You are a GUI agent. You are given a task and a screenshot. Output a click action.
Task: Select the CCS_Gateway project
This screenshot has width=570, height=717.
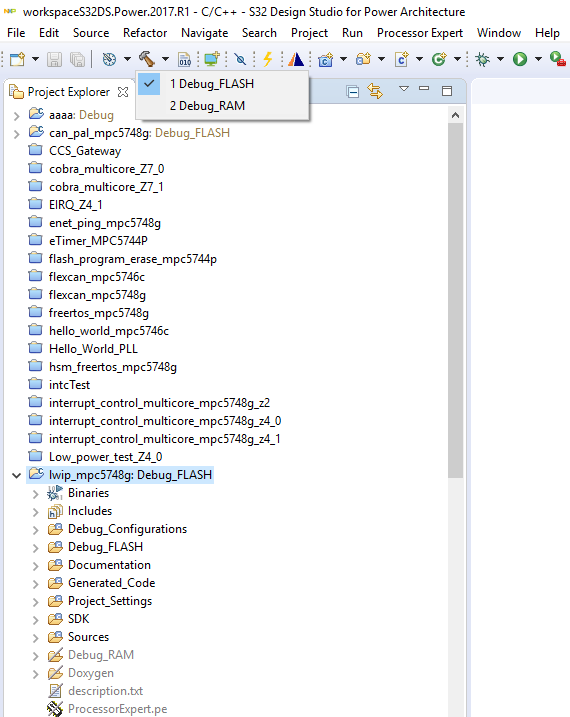[x=85, y=151]
